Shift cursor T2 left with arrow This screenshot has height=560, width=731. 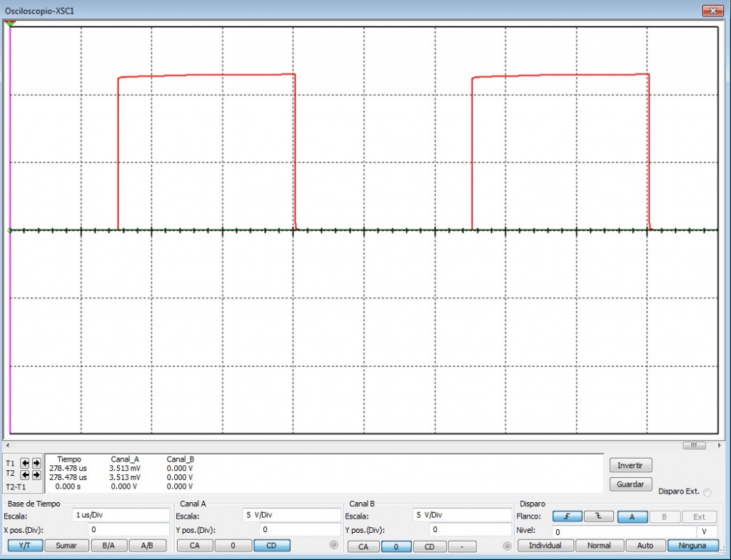coord(25,474)
